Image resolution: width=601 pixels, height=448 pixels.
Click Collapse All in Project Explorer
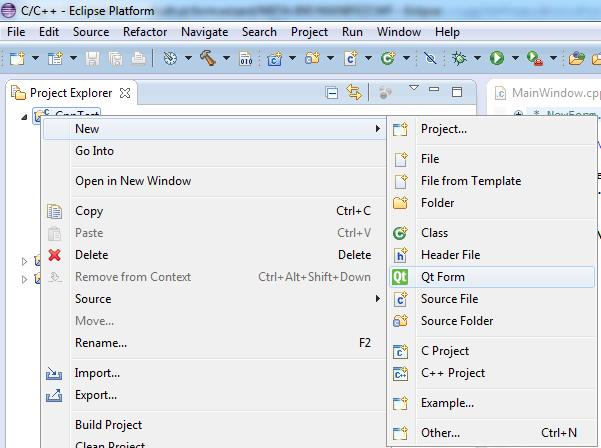(x=332, y=93)
